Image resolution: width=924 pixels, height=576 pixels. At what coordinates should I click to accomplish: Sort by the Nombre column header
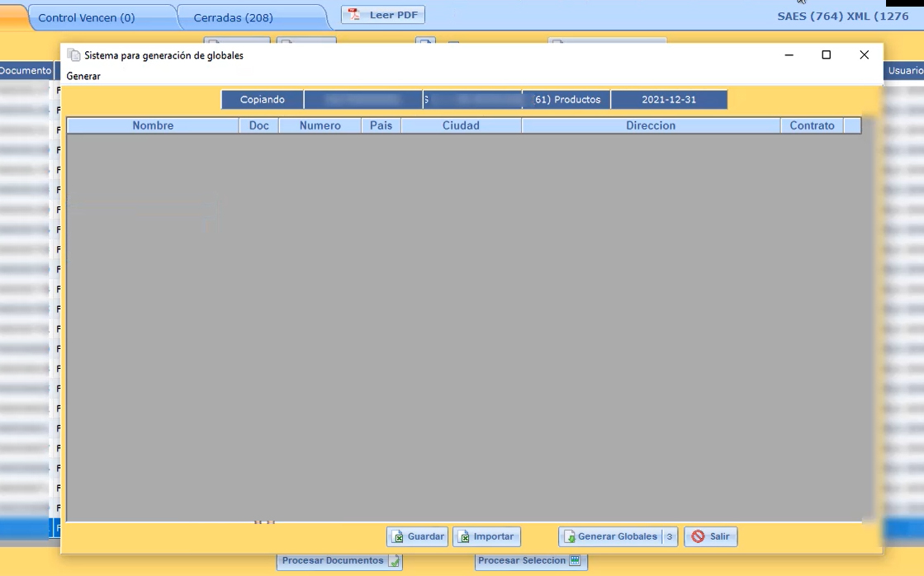153,125
